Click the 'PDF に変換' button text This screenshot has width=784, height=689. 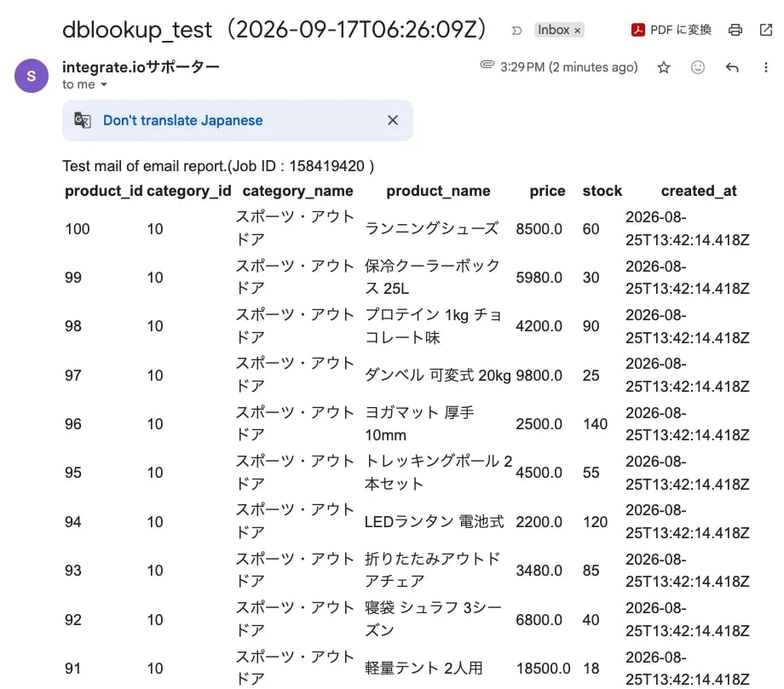pos(681,30)
